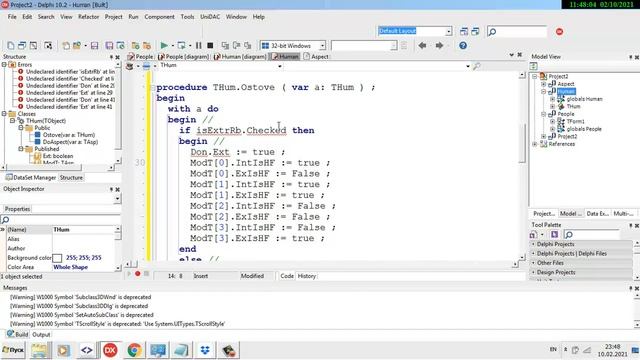Open the Default Layout dropdown
The width and height of the screenshot is (640, 360).
(x=449, y=31)
